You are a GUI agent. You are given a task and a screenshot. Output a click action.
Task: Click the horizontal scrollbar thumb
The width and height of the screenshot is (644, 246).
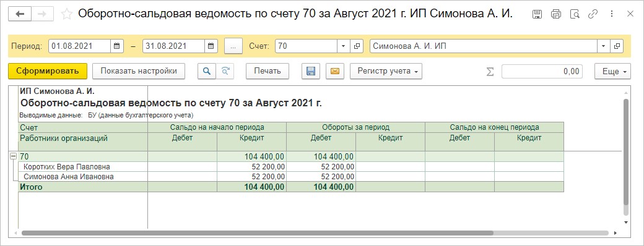[258, 233]
